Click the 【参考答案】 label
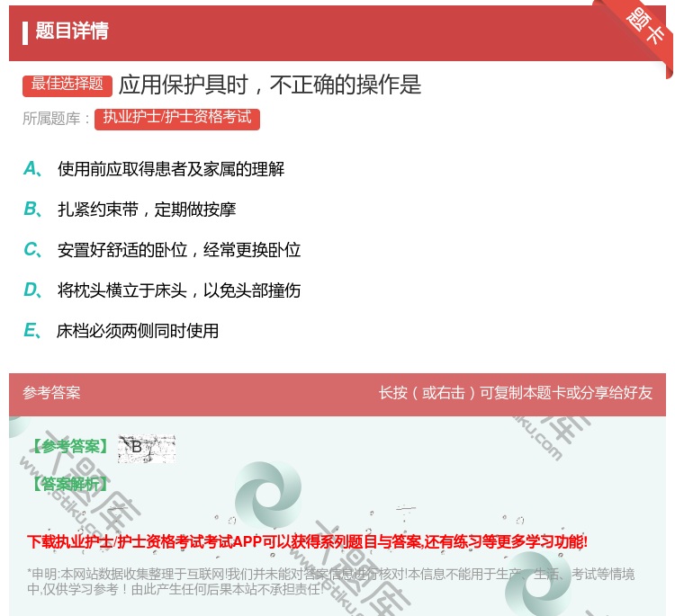 pos(70,446)
